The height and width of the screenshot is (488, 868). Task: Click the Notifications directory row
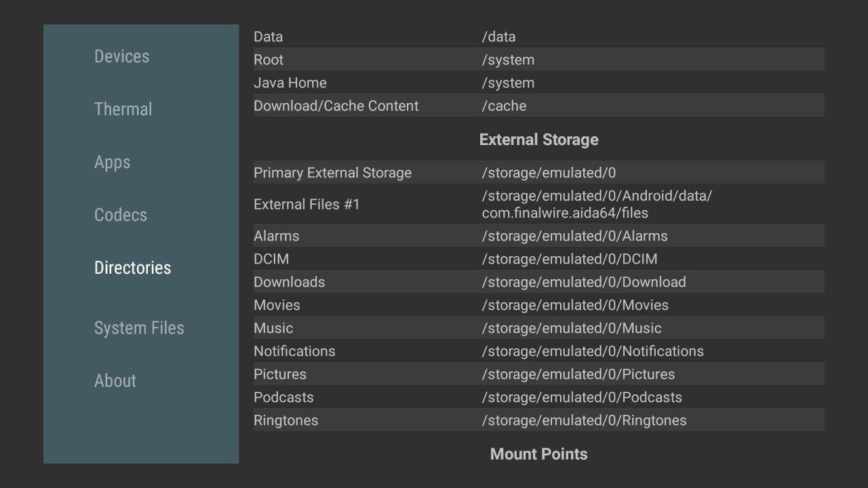click(x=538, y=351)
